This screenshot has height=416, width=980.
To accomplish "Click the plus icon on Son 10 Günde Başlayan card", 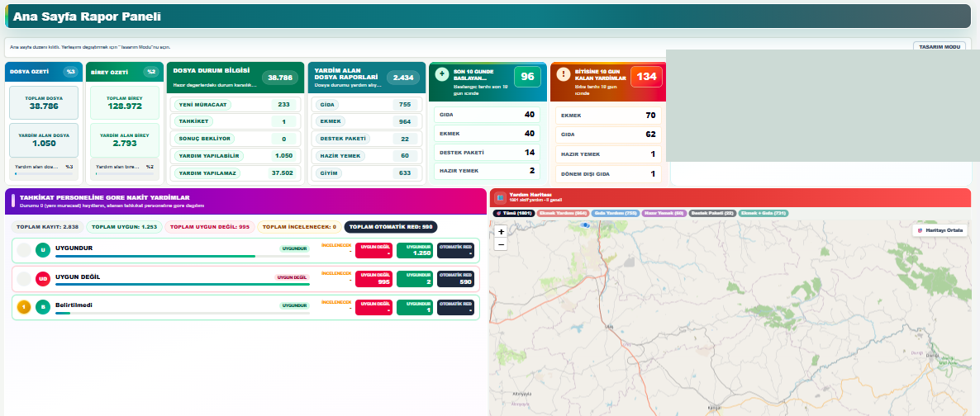I will [x=442, y=74].
